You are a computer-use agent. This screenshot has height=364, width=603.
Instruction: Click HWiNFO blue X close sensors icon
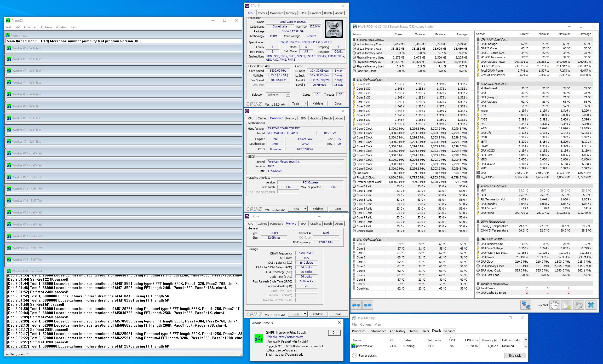(x=591, y=305)
